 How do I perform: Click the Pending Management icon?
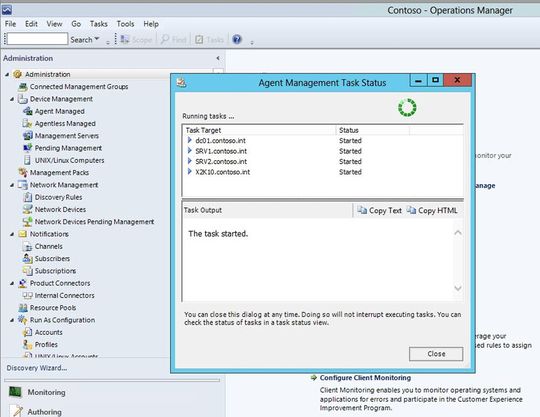(28, 148)
